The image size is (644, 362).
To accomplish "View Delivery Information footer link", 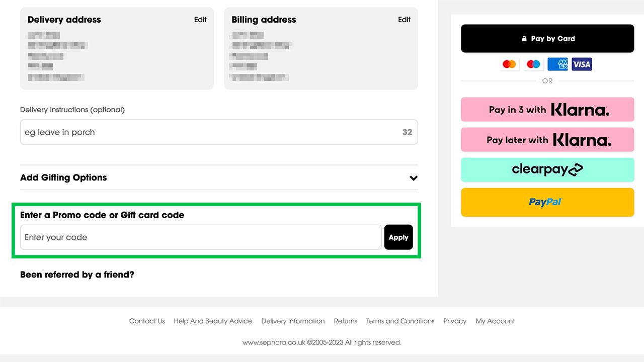I will tap(293, 321).
